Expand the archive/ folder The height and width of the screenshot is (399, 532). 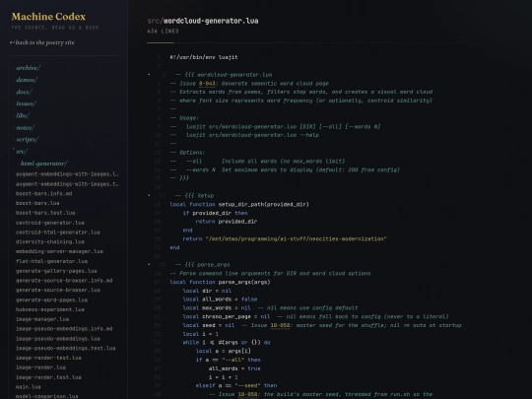coord(28,68)
